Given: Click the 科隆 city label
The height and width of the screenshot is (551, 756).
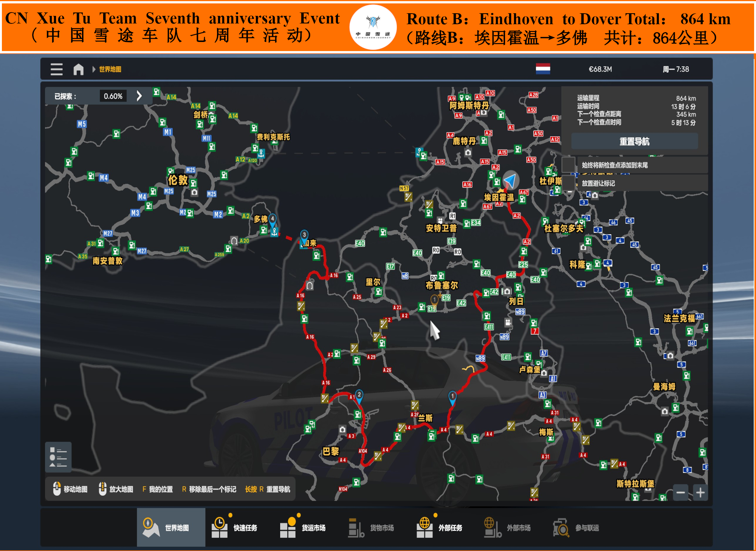Looking at the screenshot, I should point(577,264).
